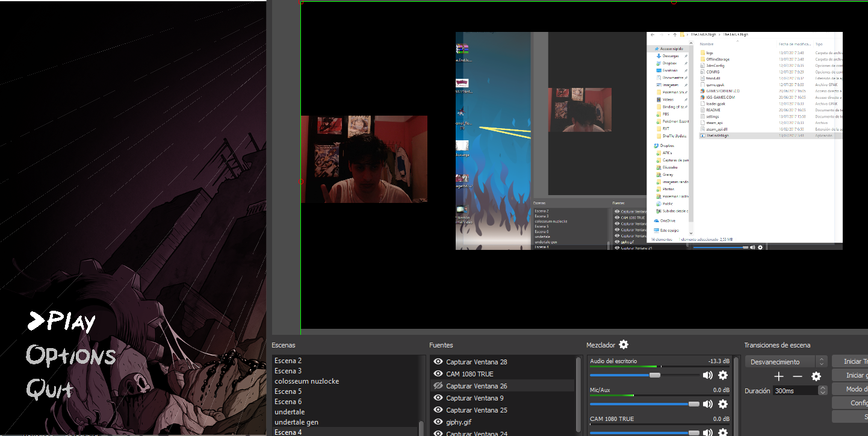868x436 pixels.
Task: Select scene Escena 4
Action: (x=345, y=432)
